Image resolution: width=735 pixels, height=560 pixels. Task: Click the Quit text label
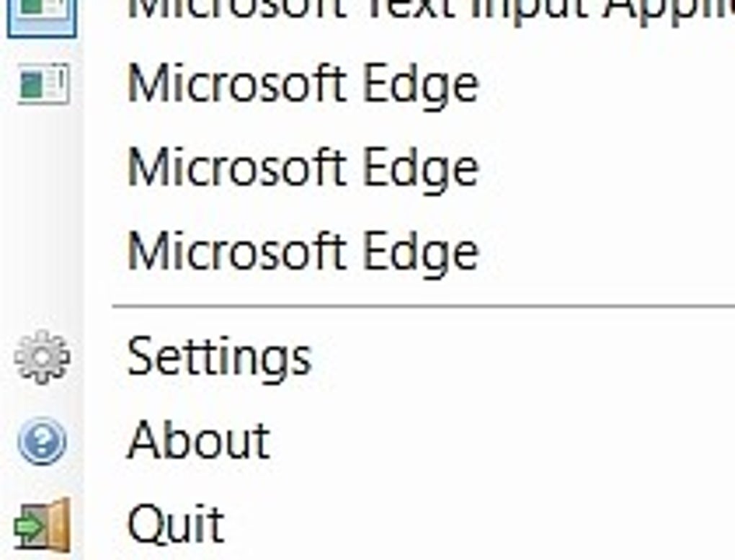[x=176, y=525]
